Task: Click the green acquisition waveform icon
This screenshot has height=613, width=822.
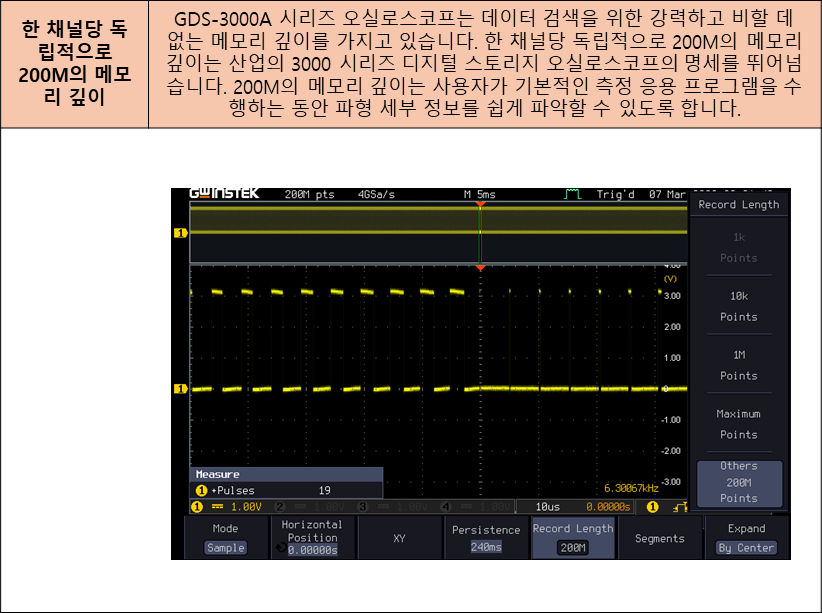Action: tap(572, 194)
